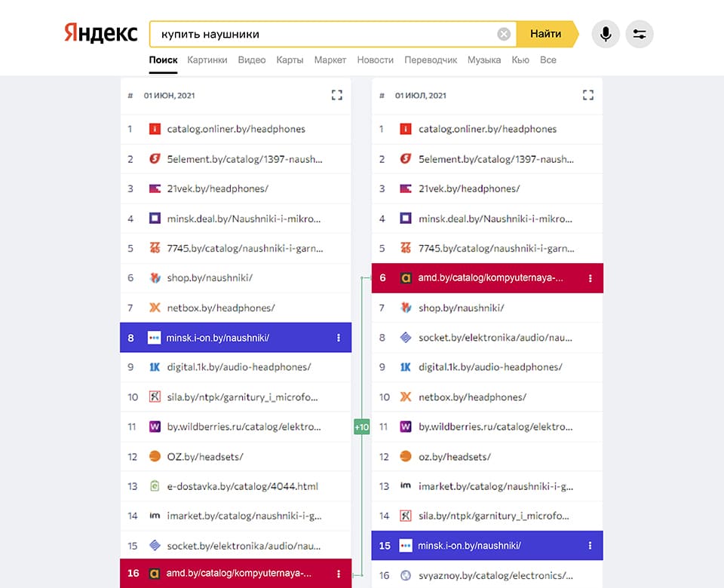Open 7745.by link in June column
Screen dimensions: 724x588
click(245, 248)
